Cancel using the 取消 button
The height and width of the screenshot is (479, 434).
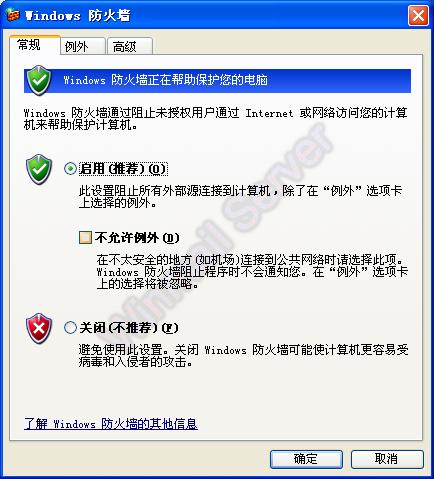[387, 459]
